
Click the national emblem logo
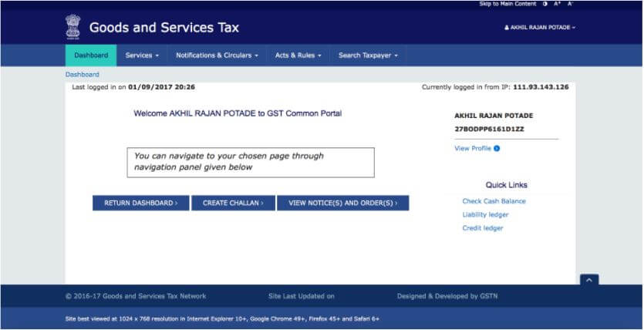(x=72, y=27)
